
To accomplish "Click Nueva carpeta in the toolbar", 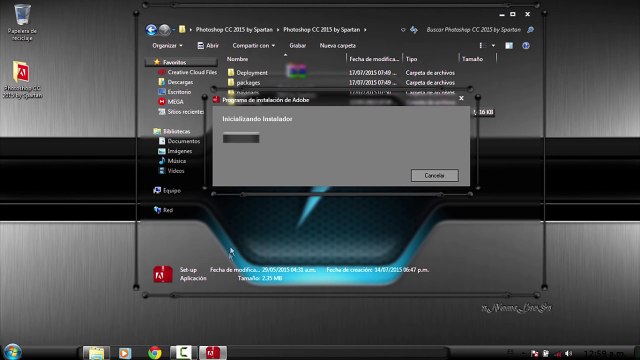I will [x=338, y=46].
